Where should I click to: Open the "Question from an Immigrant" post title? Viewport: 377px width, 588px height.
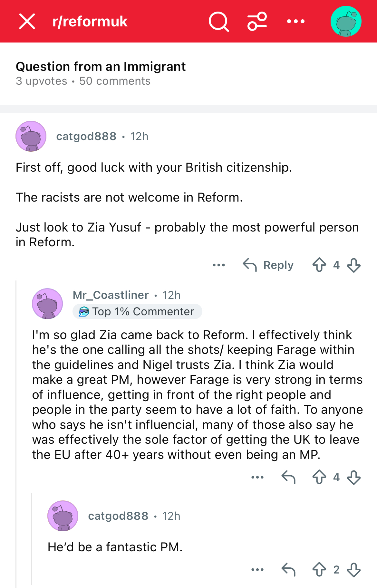(101, 67)
